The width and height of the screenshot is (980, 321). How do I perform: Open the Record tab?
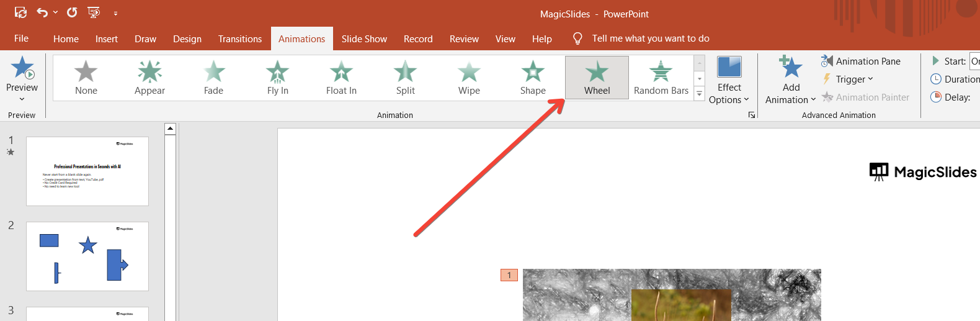[418, 38]
